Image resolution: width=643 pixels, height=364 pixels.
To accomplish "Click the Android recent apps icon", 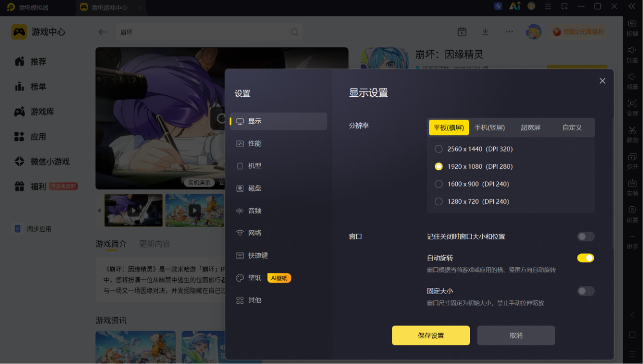I will click(632, 354).
